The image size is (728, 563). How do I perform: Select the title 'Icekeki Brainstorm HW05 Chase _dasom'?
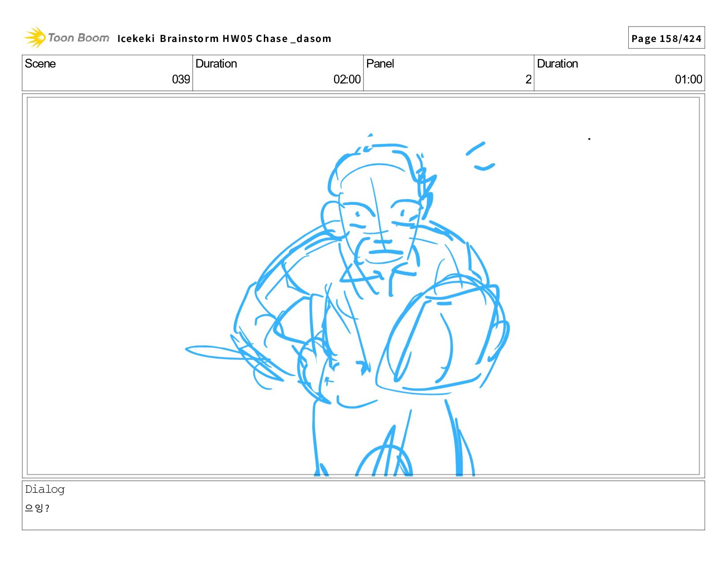[224, 39]
